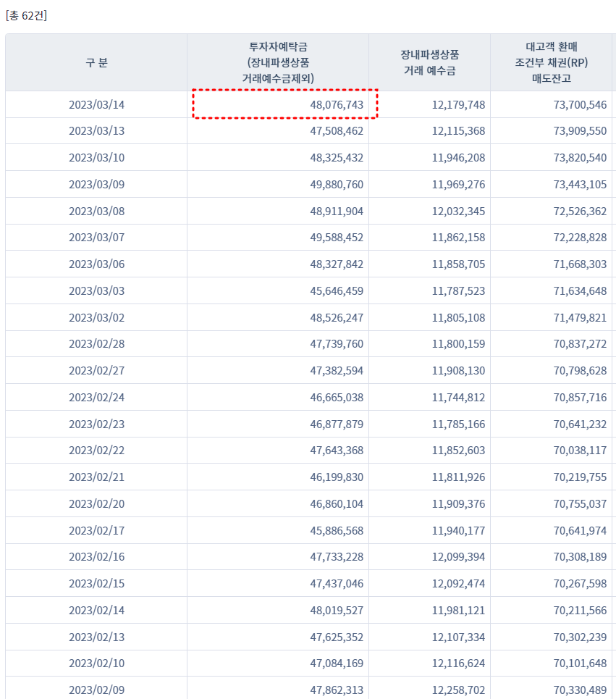Click the 대고객 환매 조건부 채권(RP) header
Viewport: 616px width, 699px height.
pyautogui.click(x=551, y=62)
